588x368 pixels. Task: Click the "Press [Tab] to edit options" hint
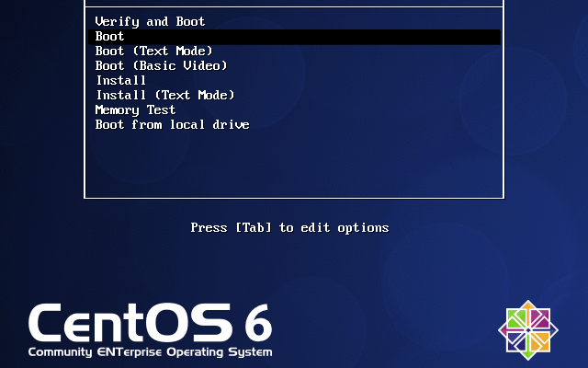click(x=290, y=227)
